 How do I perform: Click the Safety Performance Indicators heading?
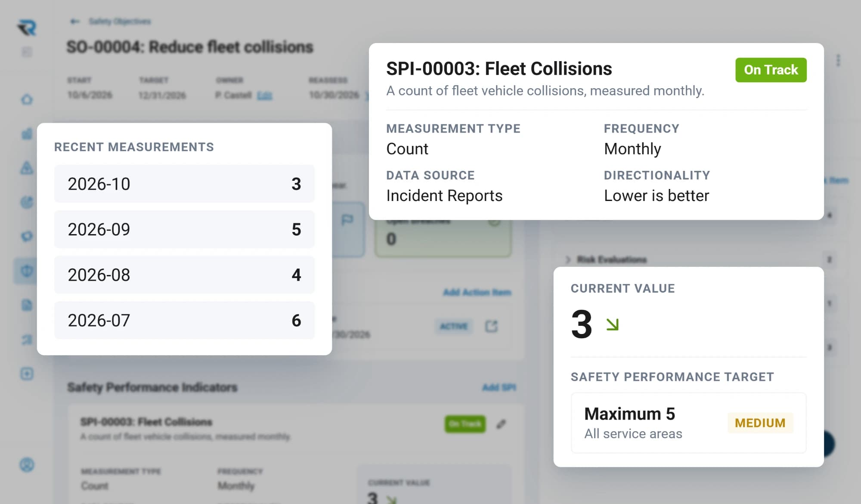[152, 387]
